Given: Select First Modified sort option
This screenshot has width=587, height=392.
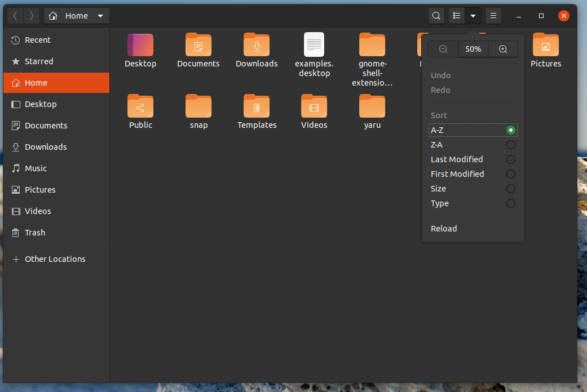Looking at the screenshot, I should (473, 174).
